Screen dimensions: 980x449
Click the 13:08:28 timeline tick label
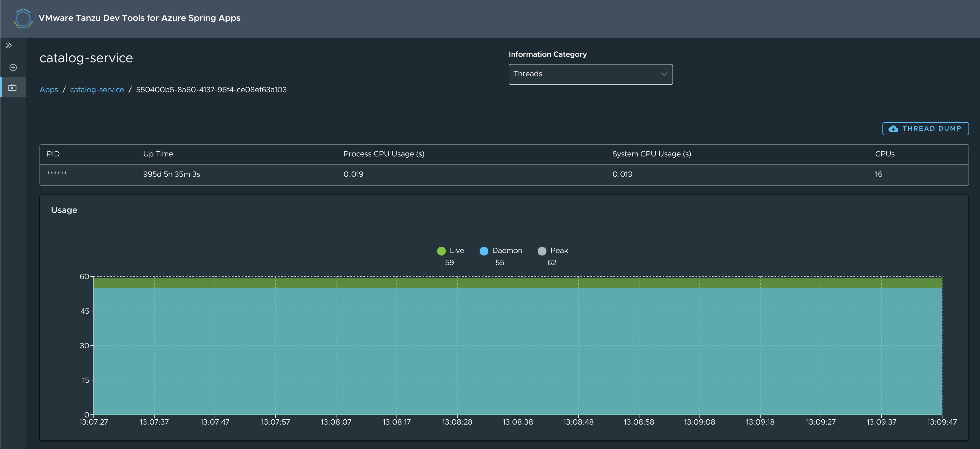click(457, 422)
